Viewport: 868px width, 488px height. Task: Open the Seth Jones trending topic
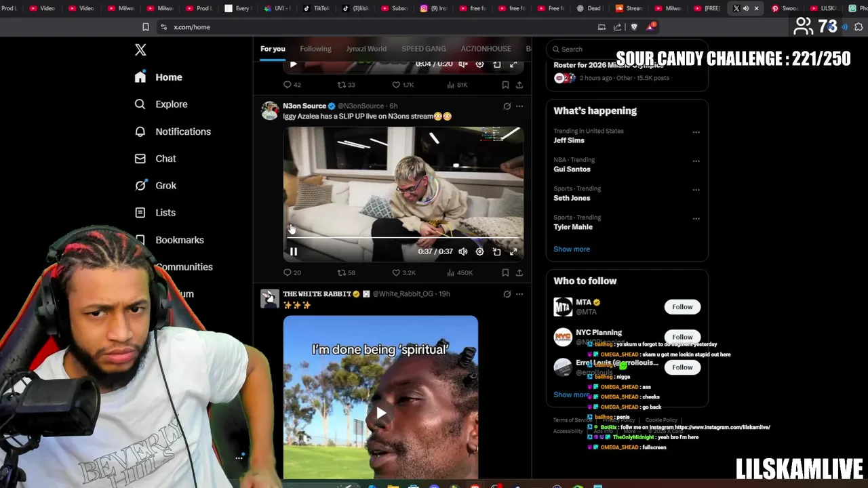[x=572, y=198]
